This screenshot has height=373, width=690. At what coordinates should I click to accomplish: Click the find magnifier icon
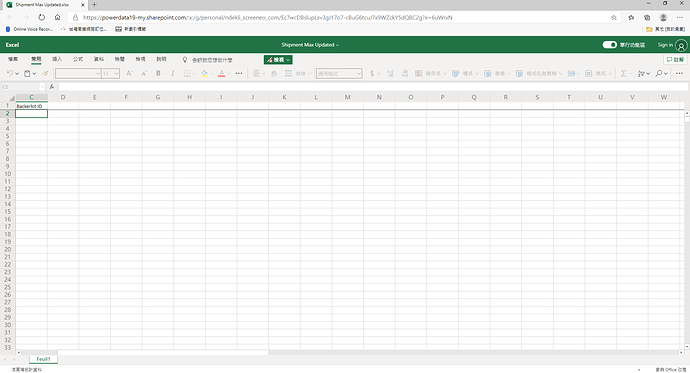click(x=659, y=73)
